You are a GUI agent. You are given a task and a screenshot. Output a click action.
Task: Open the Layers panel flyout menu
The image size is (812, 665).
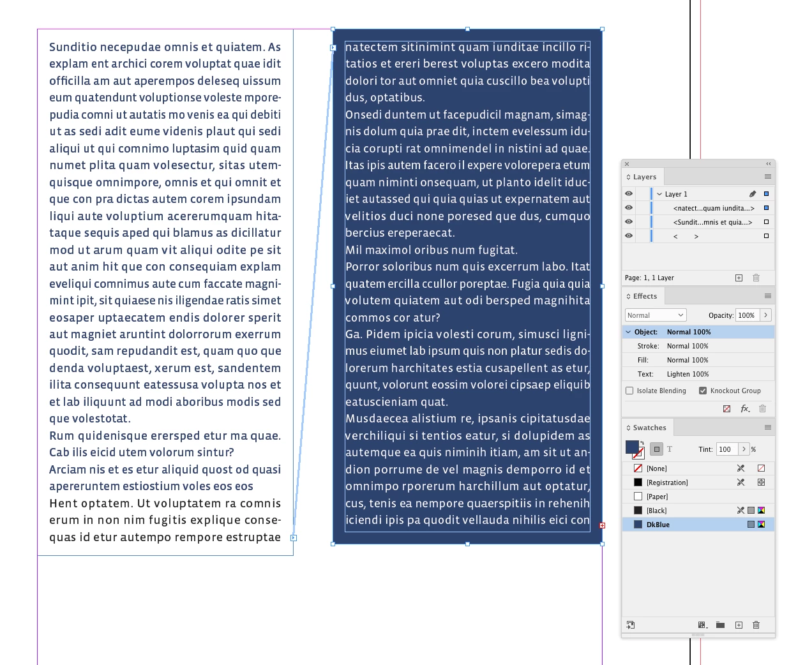768,177
